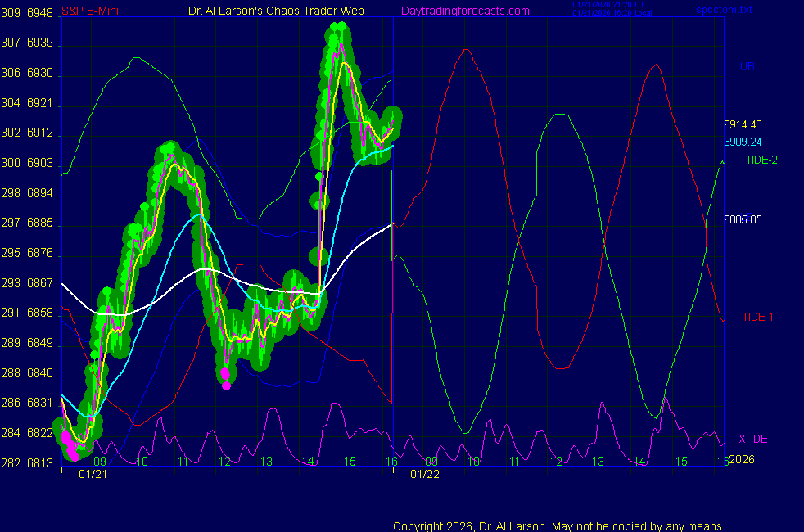Click the -TIDE-1 legend label
The width and height of the screenshot is (804, 532).
(756, 317)
